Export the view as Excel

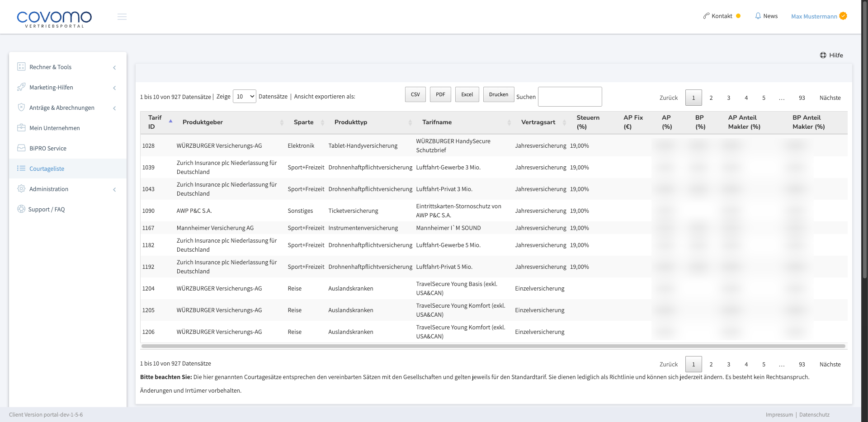click(467, 94)
